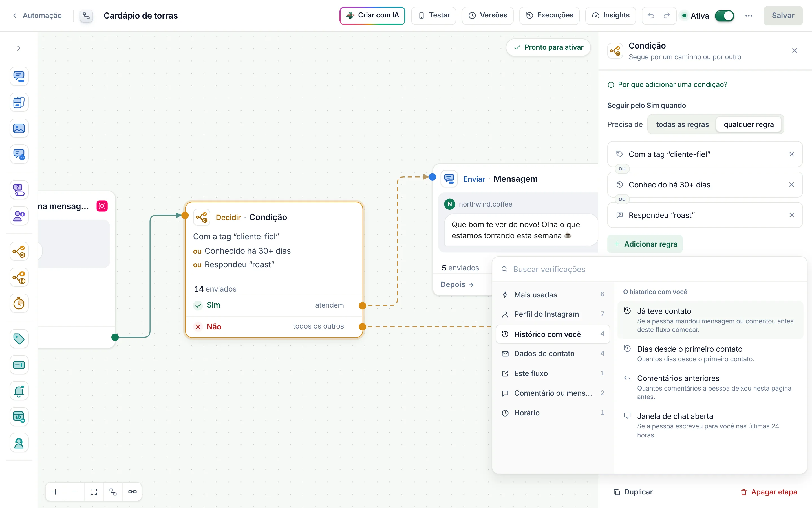
Task: Open the 'Perfil do Instagram' category
Action: click(553, 314)
